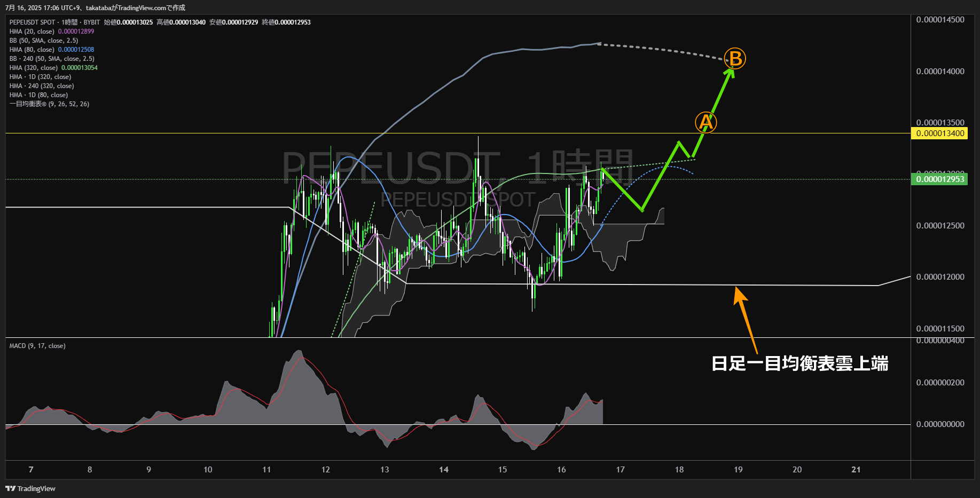This screenshot has height=498, width=980.
Task: Click date 21 on the time axis
Action: 856,470
